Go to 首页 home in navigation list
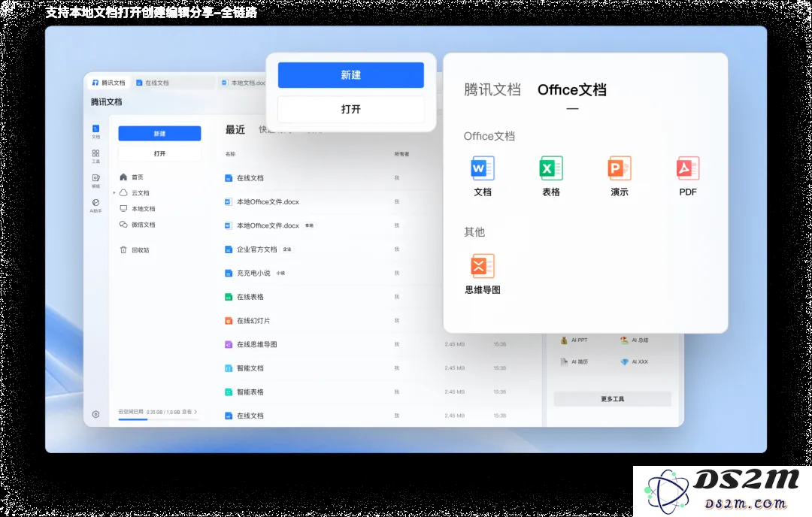 pyautogui.click(x=132, y=177)
